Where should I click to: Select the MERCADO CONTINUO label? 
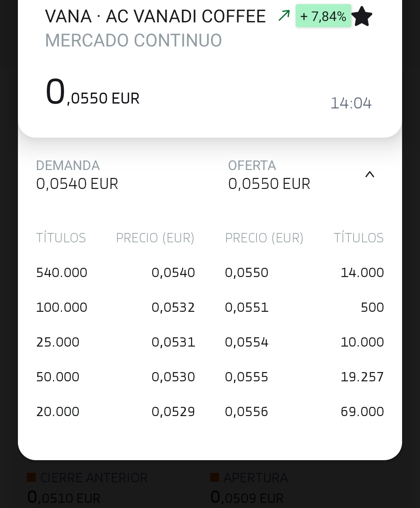click(134, 40)
